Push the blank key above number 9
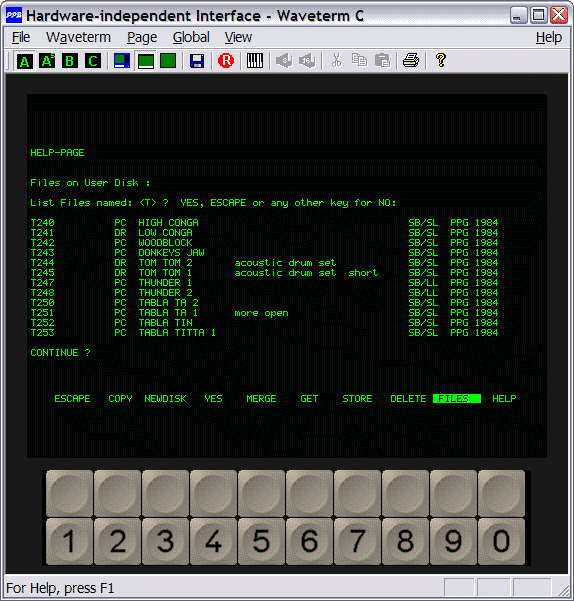This screenshot has height=601, width=574. 453,493
